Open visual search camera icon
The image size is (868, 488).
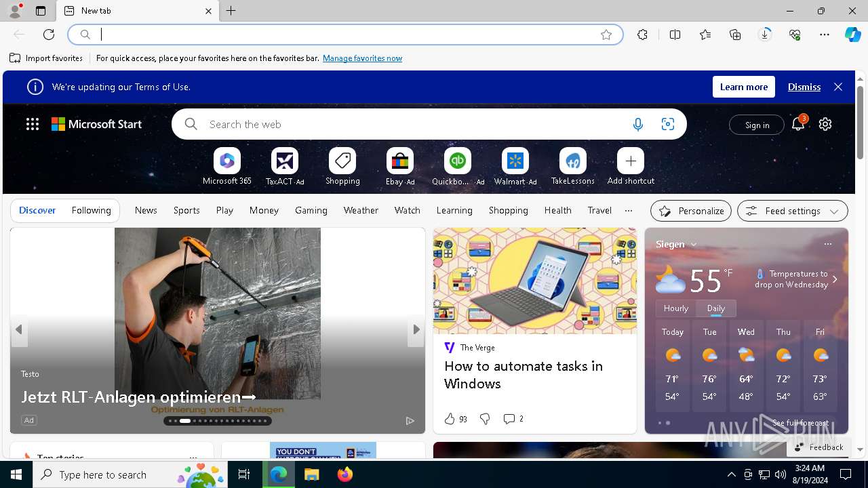click(x=668, y=124)
